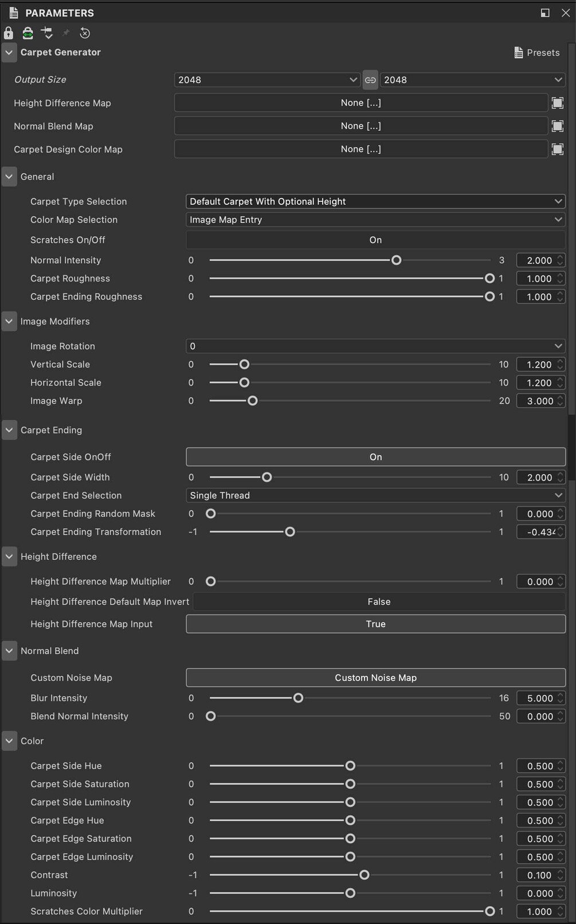
Task: Open the Carpet End Selection dropdown
Action: (x=375, y=496)
